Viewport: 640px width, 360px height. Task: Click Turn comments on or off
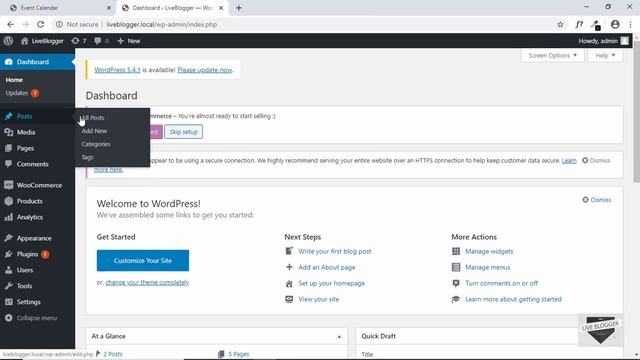pos(501,283)
